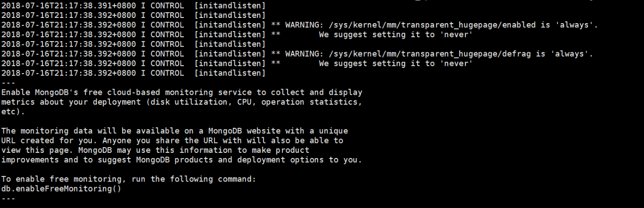Click the top 21:17:38.391 timestamp

point(68,6)
